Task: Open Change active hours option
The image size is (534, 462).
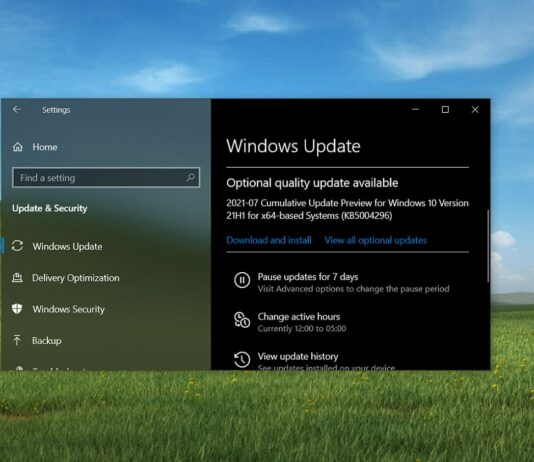Action: tap(299, 317)
